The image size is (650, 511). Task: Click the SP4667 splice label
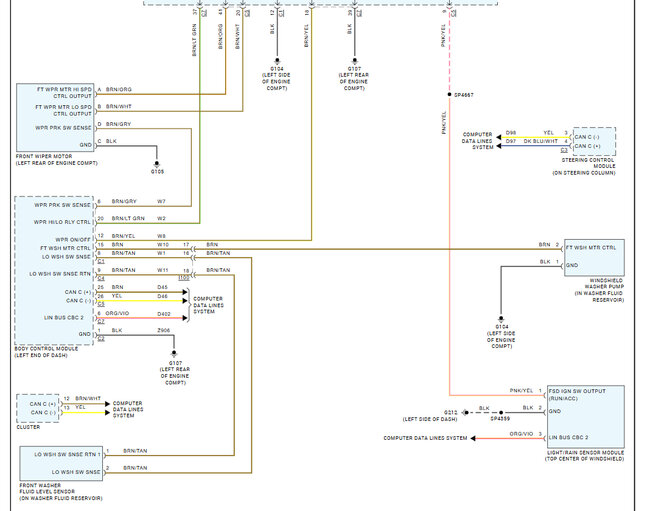pyautogui.click(x=463, y=95)
